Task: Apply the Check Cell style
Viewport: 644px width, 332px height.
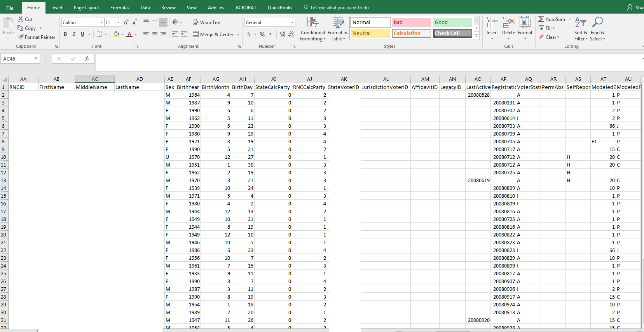Action: click(452, 33)
